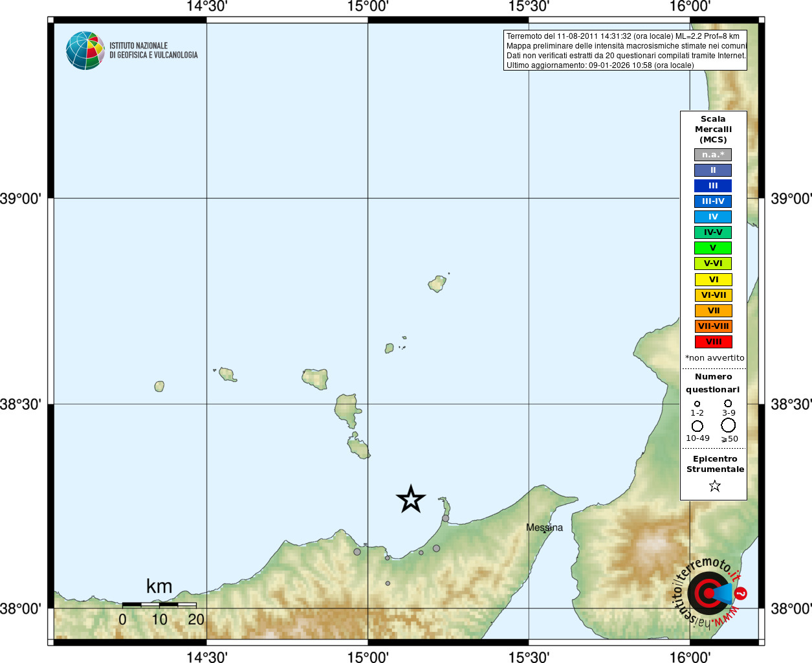Click the VII-VIII intensity legend swatch
The height and width of the screenshot is (663, 812).
(x=714, y=326)
